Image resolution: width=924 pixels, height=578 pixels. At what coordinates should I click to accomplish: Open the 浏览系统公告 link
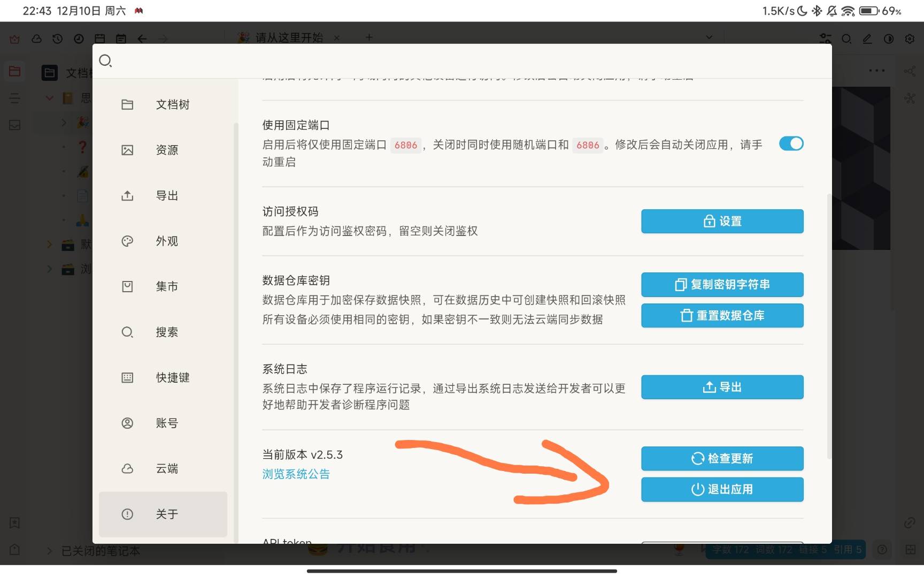point(296,474)
